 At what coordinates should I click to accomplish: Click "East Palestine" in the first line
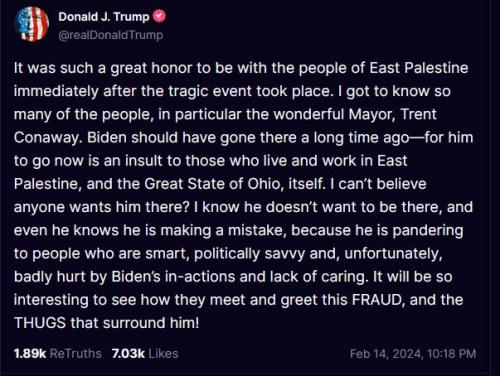pyautogui.click(x=419, y=68)
